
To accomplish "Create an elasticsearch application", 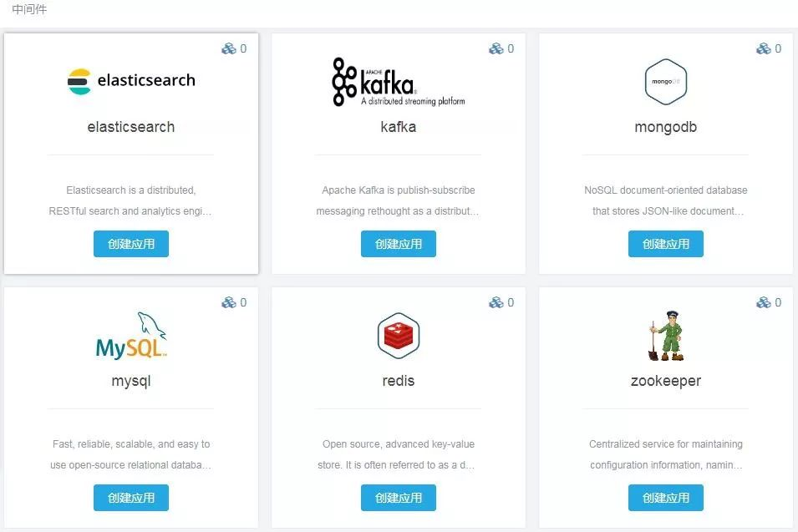I will [131, 244].
